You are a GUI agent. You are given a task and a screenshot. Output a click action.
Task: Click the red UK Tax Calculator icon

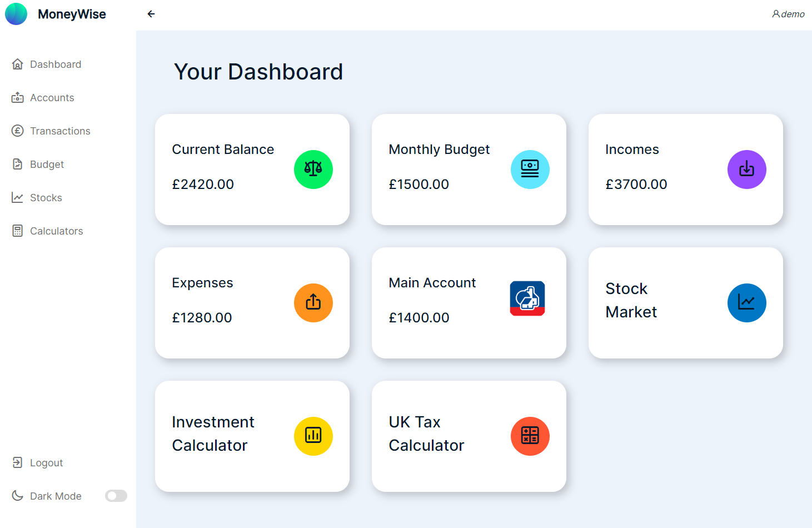[530, 436]
